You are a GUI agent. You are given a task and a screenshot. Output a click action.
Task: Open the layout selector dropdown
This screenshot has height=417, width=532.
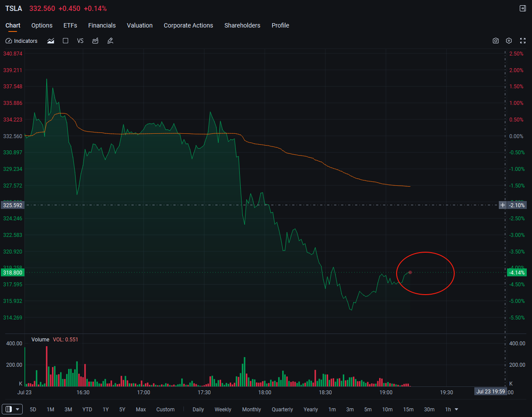coord(12,410)
